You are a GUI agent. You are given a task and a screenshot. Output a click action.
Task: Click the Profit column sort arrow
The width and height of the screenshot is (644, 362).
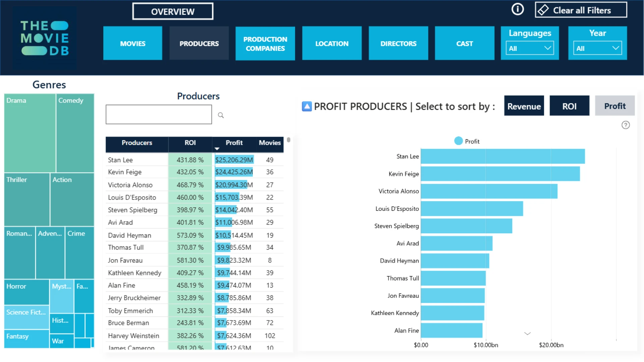point(217,148)
